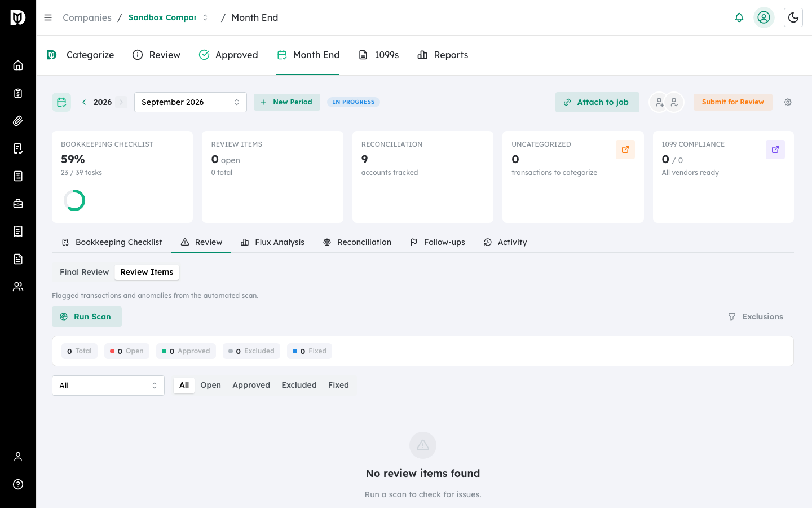Screen dimensions: 812x508
Task: Open the users group sidebar icon
Action: (18, 287)
